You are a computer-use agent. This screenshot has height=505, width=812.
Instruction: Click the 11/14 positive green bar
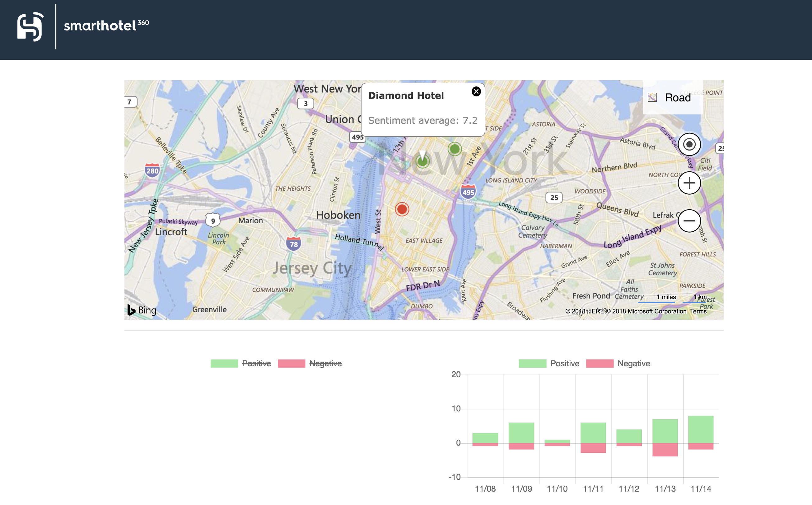tap(701, 429)
